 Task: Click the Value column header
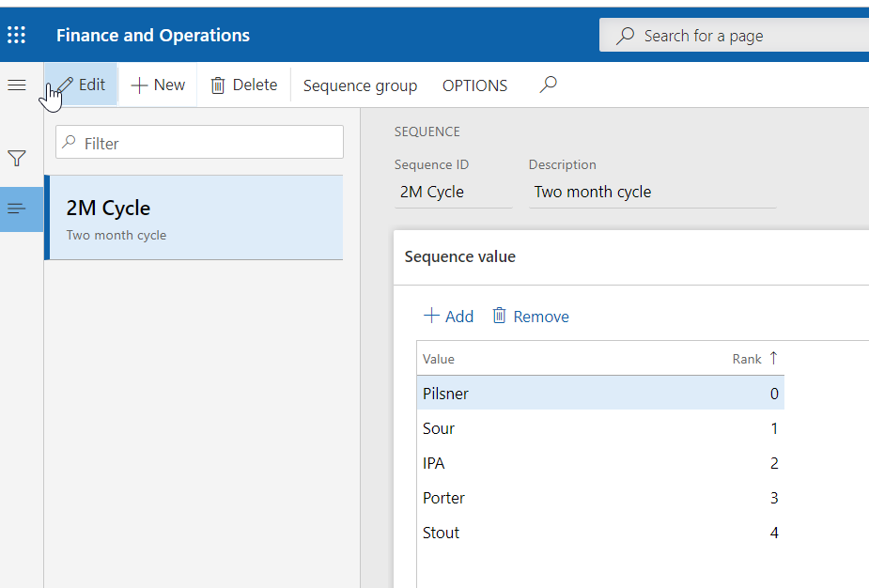(439, 359)
